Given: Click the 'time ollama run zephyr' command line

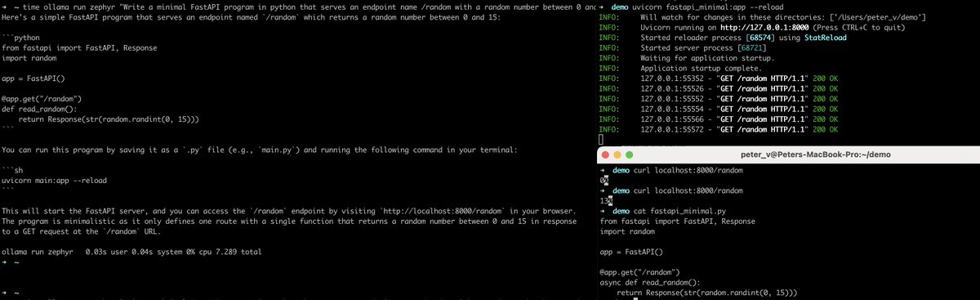Looking at the screenshot, I should point(298,7).
